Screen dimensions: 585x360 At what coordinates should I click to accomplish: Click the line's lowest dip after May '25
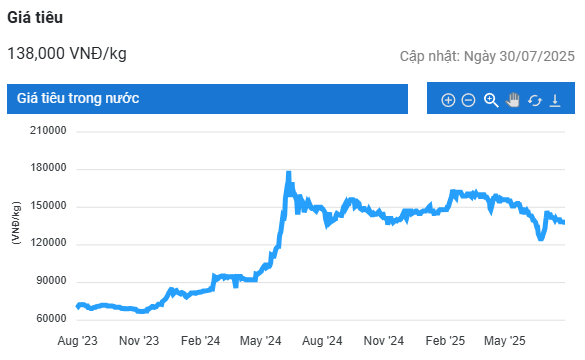(x=541, y=238)
